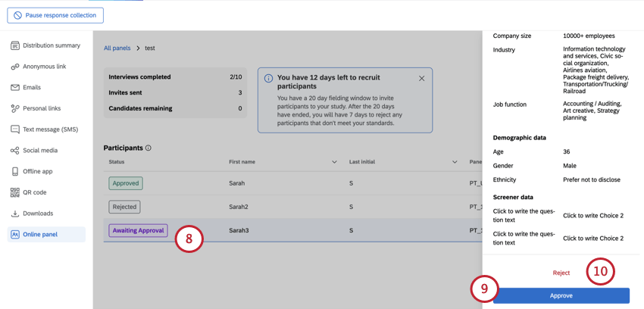This screenshot has height=309, width=644.
Task: Select the Online panel menu item
Action: pyautogui.click(x=39, y=235)
